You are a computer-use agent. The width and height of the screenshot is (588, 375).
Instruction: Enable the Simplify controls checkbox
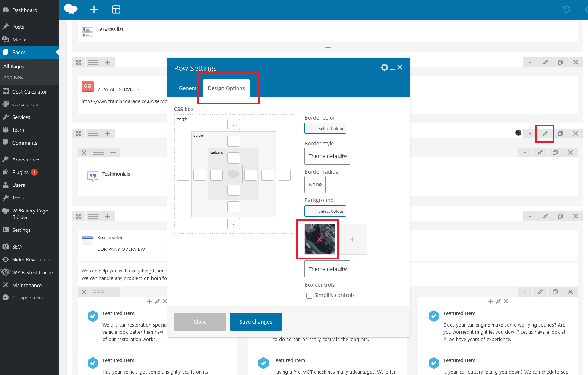point(309,296)
